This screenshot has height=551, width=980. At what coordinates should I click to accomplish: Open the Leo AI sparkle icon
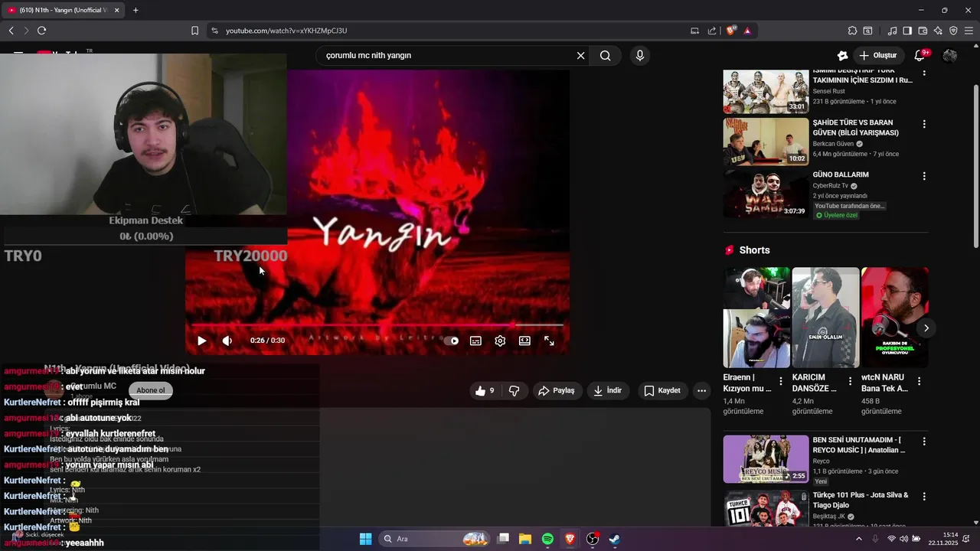click(938, 31)
